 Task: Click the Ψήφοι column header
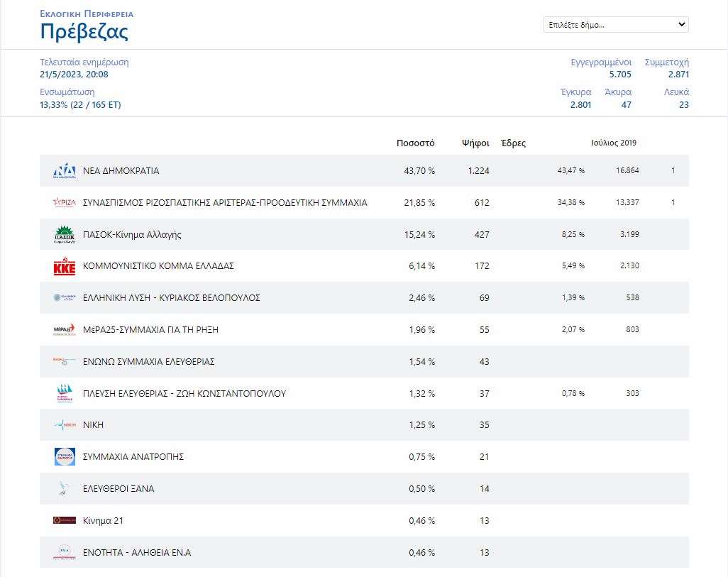coord(475,143)
